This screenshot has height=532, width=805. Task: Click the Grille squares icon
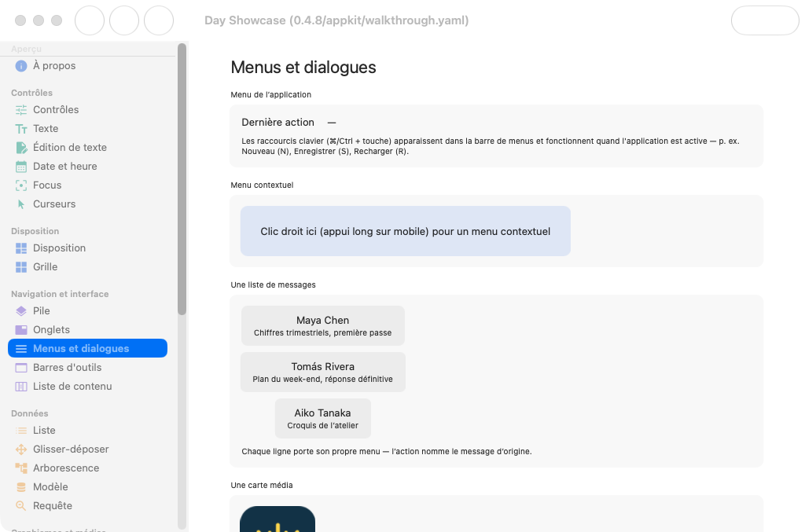click(x=21, y=267)
